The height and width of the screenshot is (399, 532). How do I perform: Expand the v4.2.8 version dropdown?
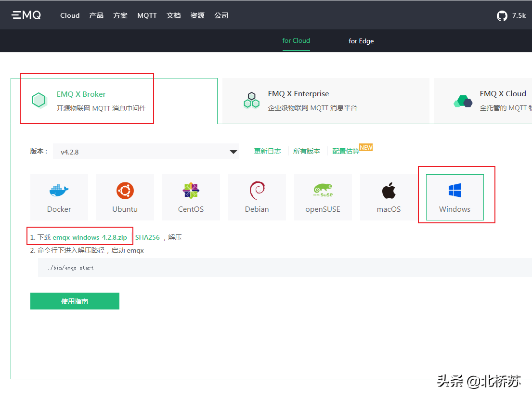point(146,152)
